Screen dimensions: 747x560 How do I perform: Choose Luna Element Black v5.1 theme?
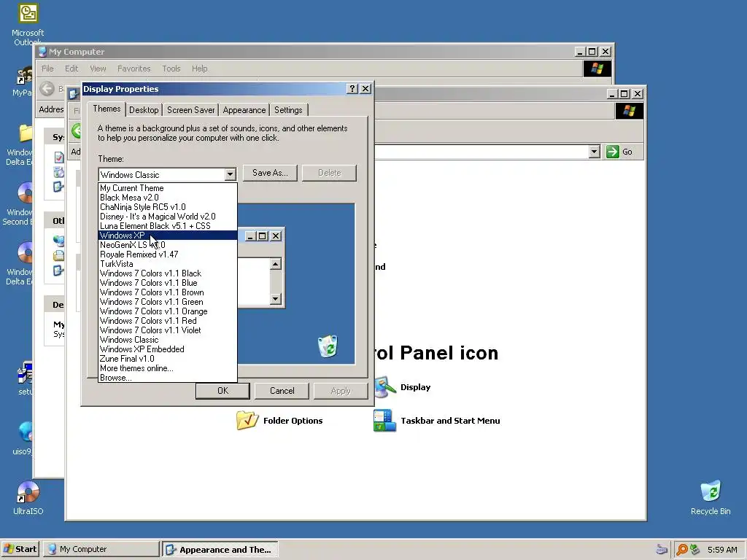(x=167, y=226)
